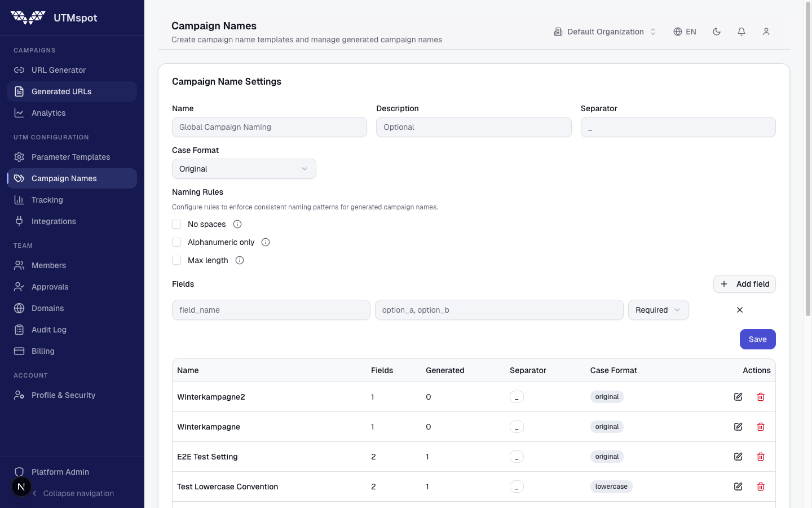Click the Save button
812x508 pixels.
tap(757, 339)
